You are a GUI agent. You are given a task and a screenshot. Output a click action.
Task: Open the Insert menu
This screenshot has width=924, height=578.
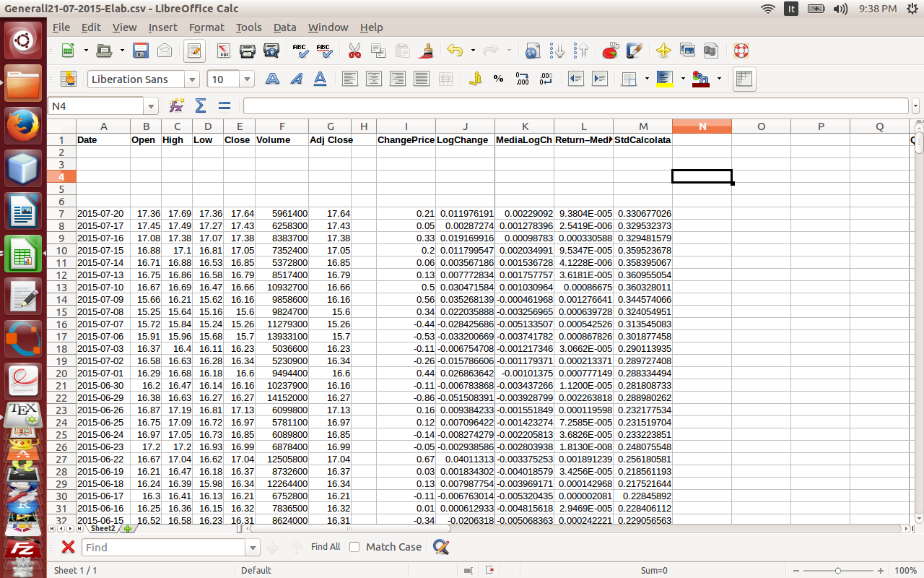click(162, 27)
